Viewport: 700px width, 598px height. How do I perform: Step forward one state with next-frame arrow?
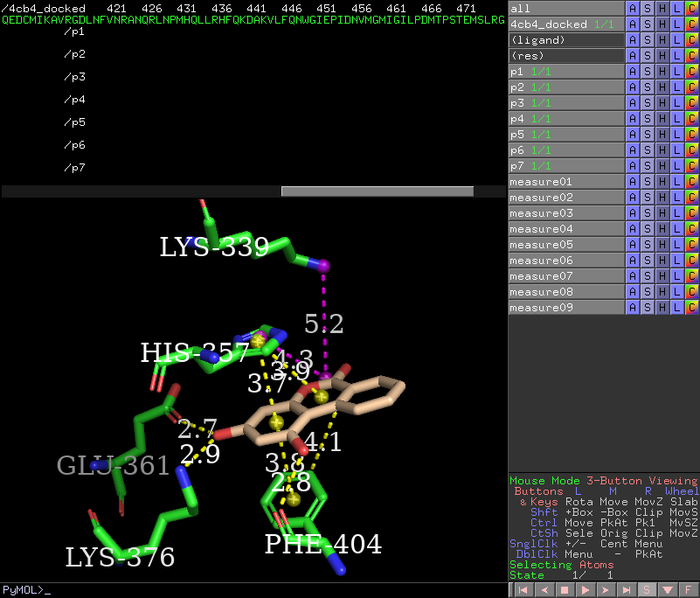click(x=605, y=590)
